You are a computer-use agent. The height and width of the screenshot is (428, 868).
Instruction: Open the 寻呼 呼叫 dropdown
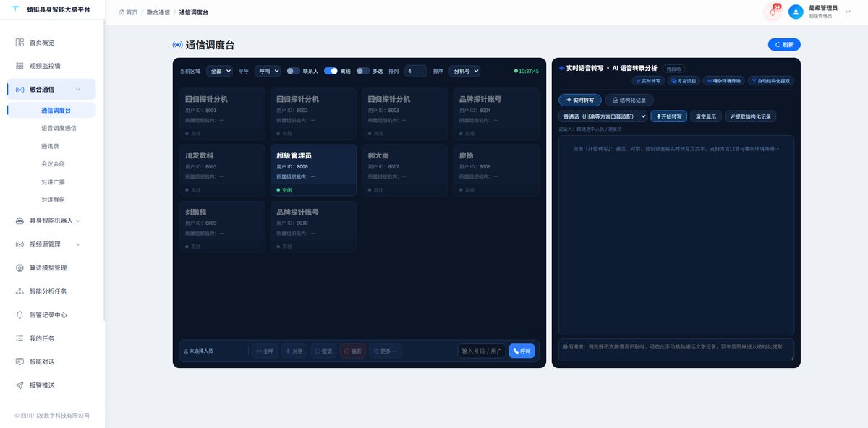pyautogui.click(x=267, y=71)
